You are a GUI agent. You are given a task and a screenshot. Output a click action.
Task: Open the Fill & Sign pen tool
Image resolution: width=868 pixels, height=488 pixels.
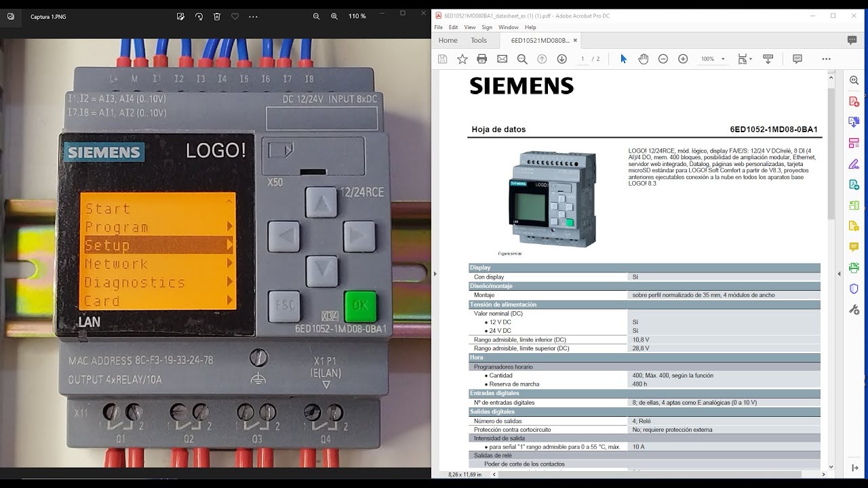854,164
